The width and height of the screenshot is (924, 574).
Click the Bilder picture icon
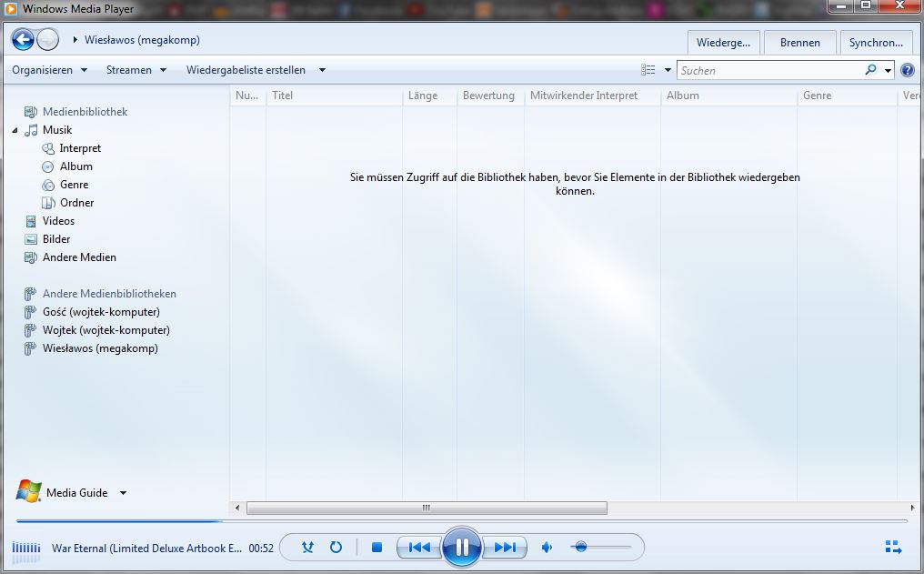(x=31, y=239)
